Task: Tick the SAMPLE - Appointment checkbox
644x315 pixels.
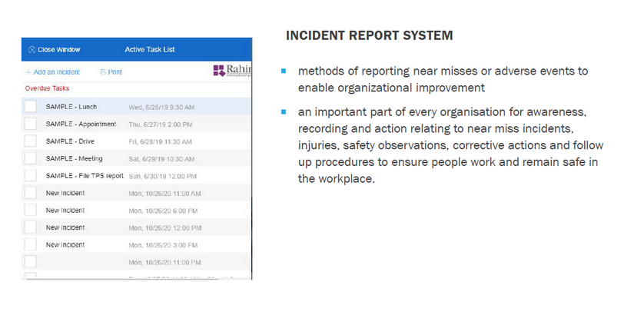Action: click(30, 124)
